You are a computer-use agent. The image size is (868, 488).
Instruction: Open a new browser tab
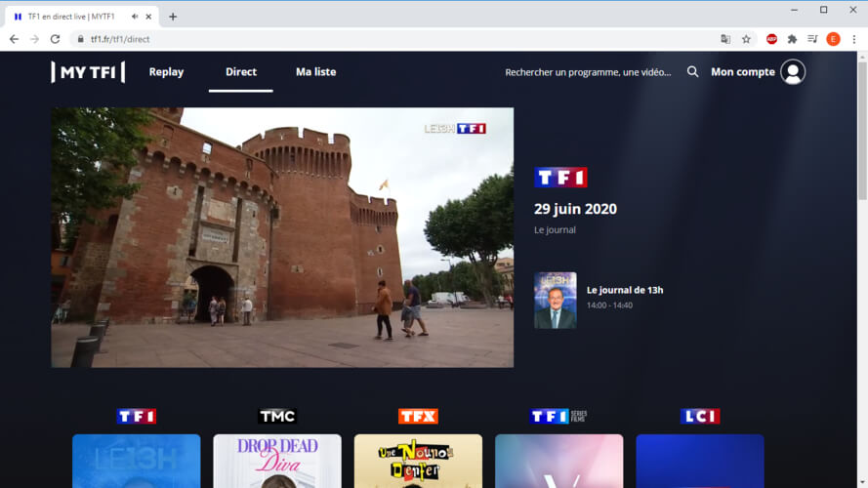[x=173, y=17]
